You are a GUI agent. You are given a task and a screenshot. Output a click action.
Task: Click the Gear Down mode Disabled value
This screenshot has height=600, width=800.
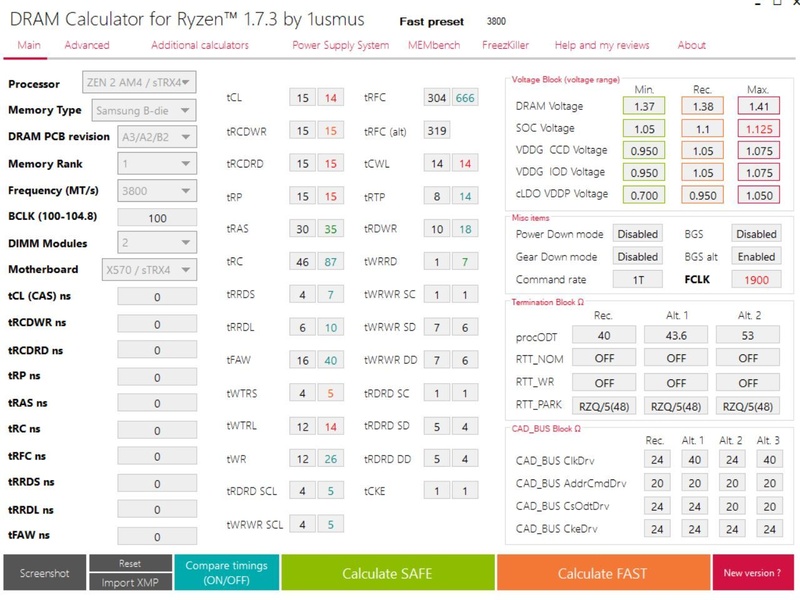(x=638, y=257)
